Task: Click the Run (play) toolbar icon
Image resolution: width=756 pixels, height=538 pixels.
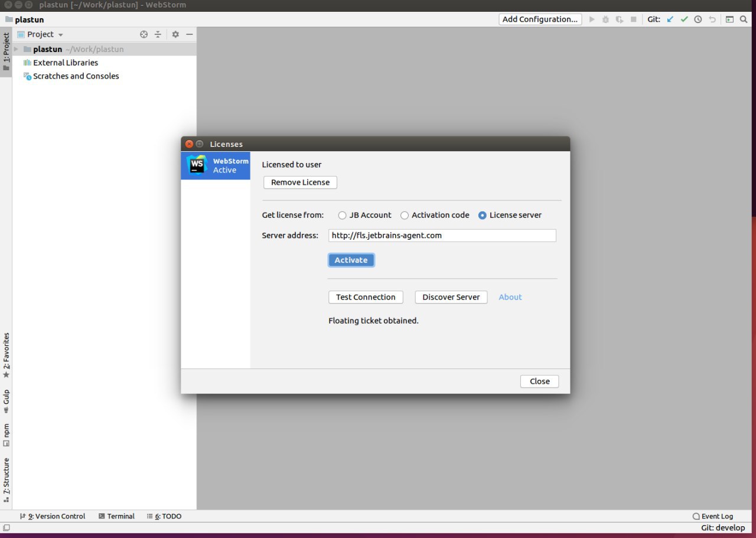Action: click(592, 19)
